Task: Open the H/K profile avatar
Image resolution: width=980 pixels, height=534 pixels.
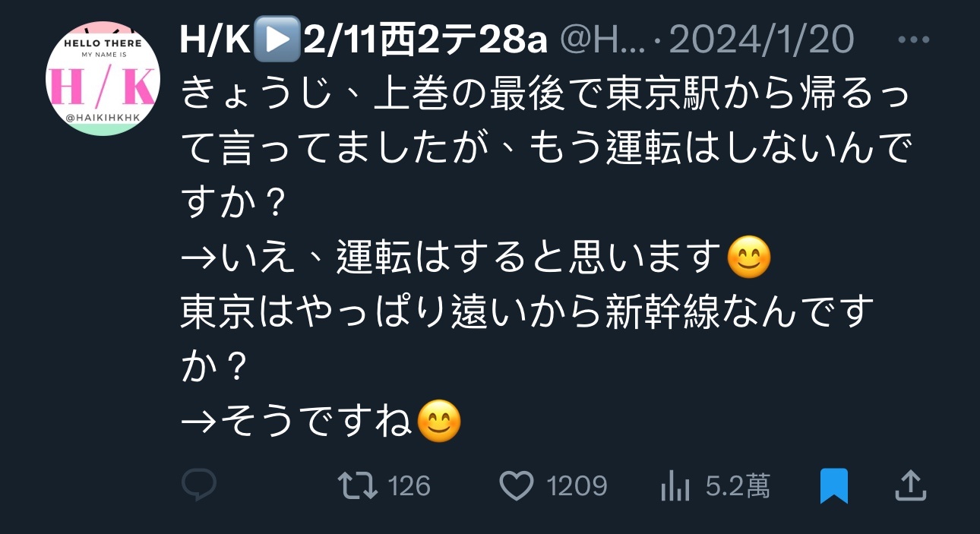Action: 102,79
